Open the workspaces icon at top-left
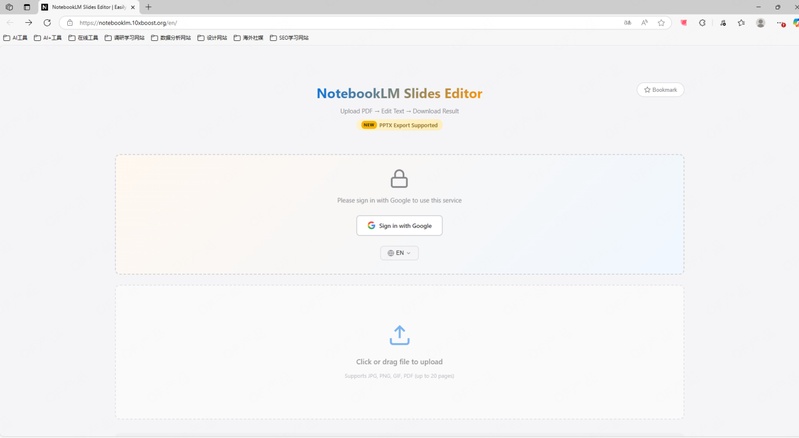799x438 pixels. point(9,7)
